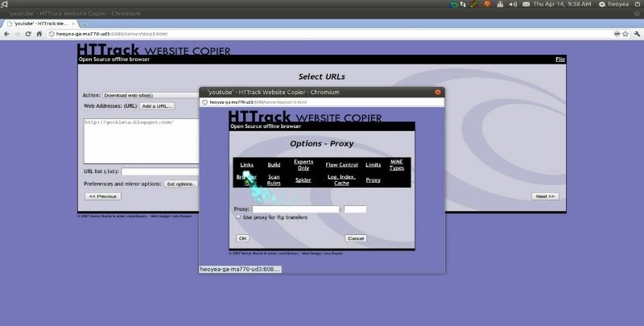Focus the URL list (.txt) field
This screenshot has width=644, height=326.
coord(160,171)
